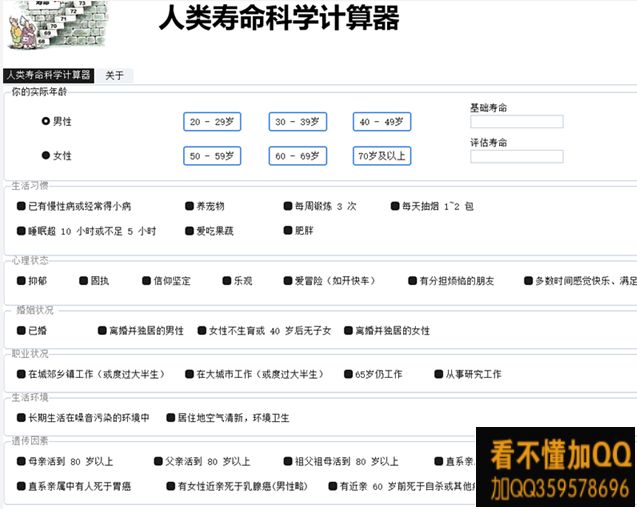637x509 pixels.
Task: Click the staircase cartoon logo image
Action: point(58,24)
